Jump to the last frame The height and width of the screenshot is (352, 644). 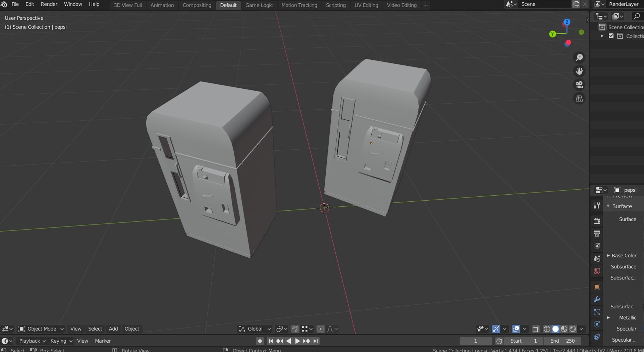316,341
